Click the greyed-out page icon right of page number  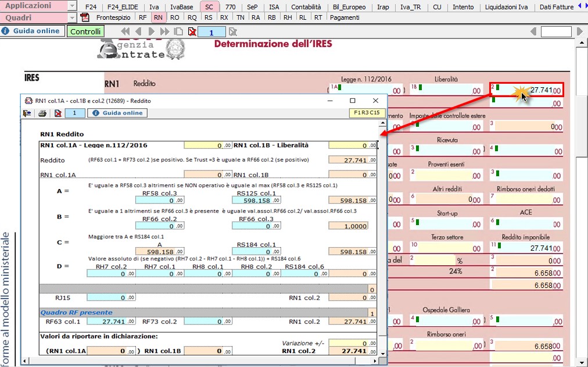[233, 32]
